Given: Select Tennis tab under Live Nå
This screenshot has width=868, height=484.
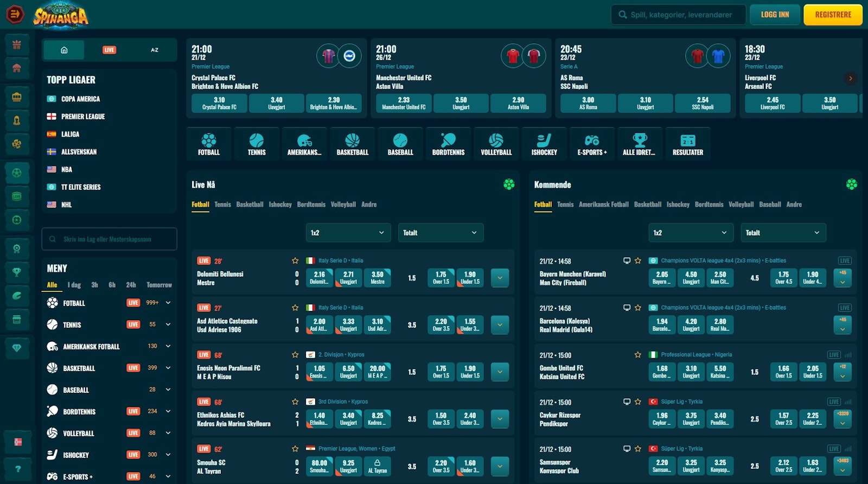Looking at the screenshot, I should point(222,205).
